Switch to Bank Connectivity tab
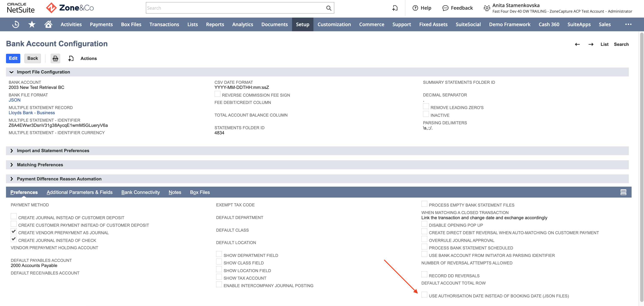 tap(141, 192)
